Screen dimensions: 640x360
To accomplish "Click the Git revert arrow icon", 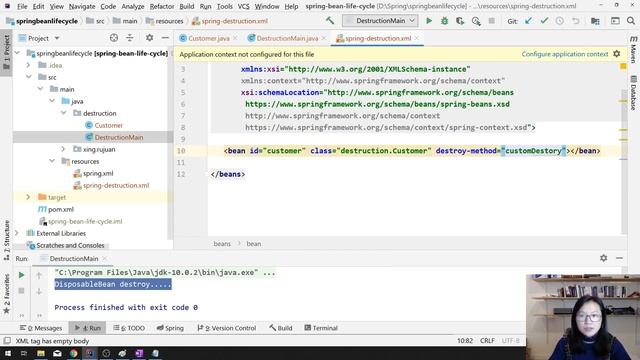I will (x=576, y=21).
